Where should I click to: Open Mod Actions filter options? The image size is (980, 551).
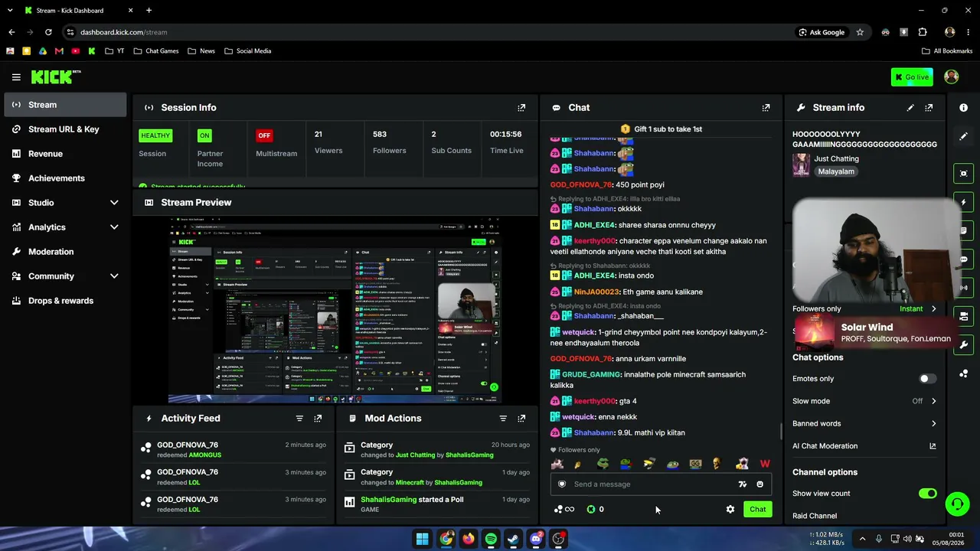tap(503, 419)
